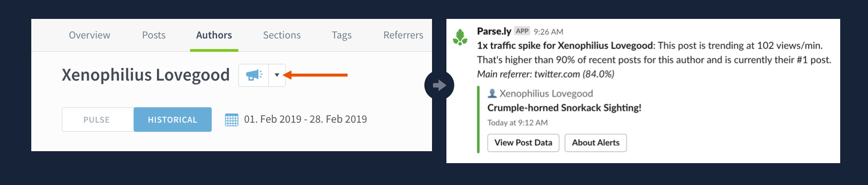Switch to HISTORICAL mode
This screenshot has height=185, width=868.
click(172, 120)
